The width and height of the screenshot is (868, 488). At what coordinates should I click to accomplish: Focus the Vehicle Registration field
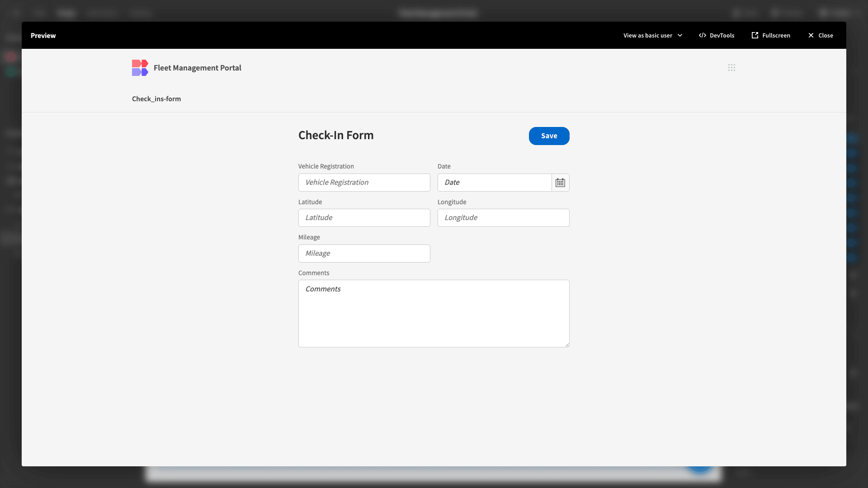(364, 183)
